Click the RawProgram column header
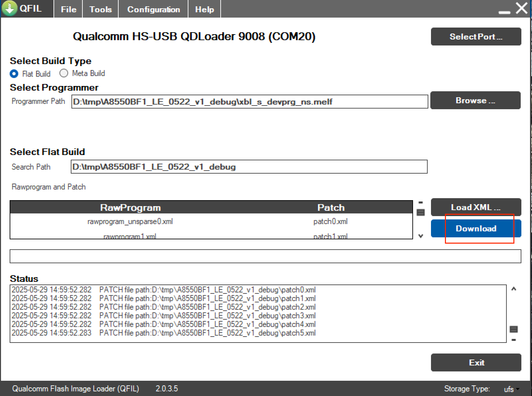 click(130, 207)
